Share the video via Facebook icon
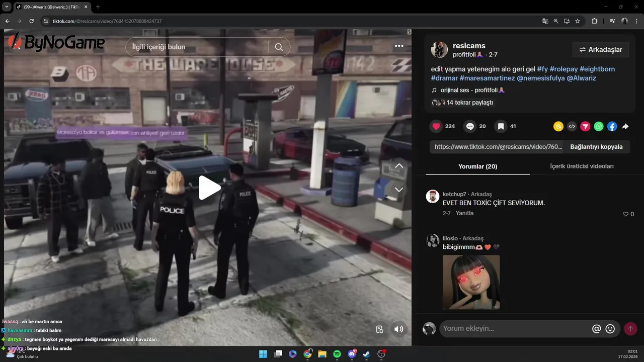The height and width of the screenshot is (362, 644). (612, 127)
